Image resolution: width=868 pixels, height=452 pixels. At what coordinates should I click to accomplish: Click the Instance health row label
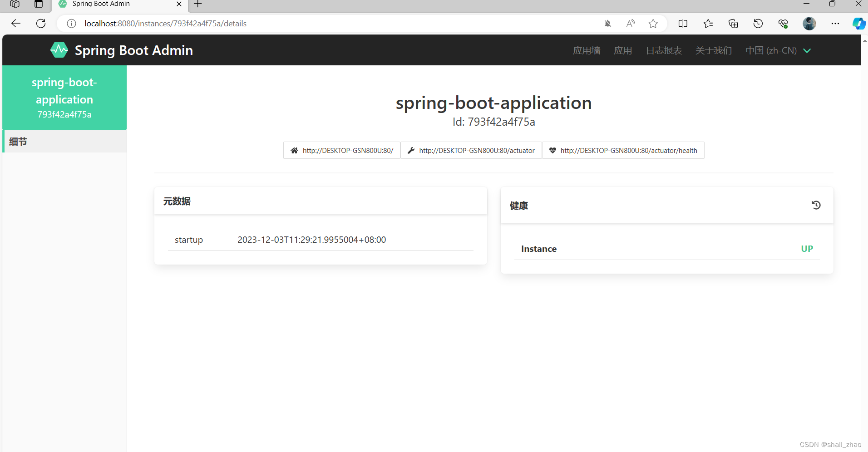538,249
